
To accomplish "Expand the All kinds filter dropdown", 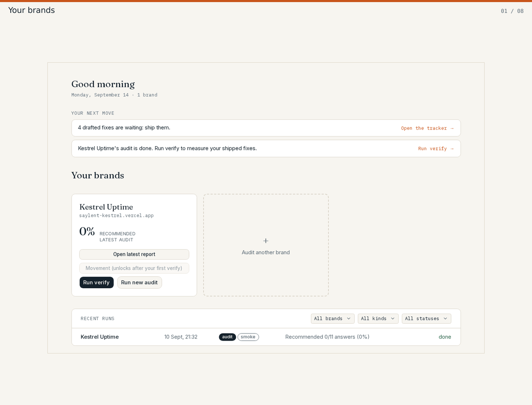I will coord(378,319).
